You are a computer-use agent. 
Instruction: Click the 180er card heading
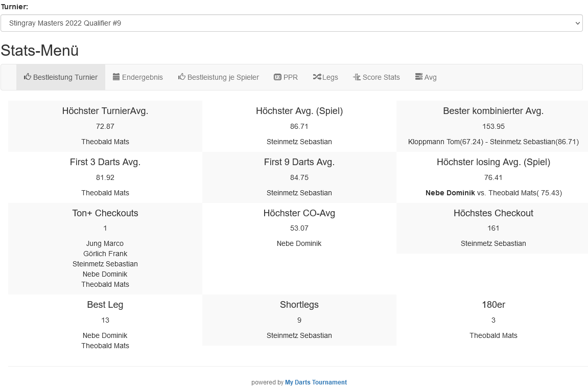click(493, 305)
